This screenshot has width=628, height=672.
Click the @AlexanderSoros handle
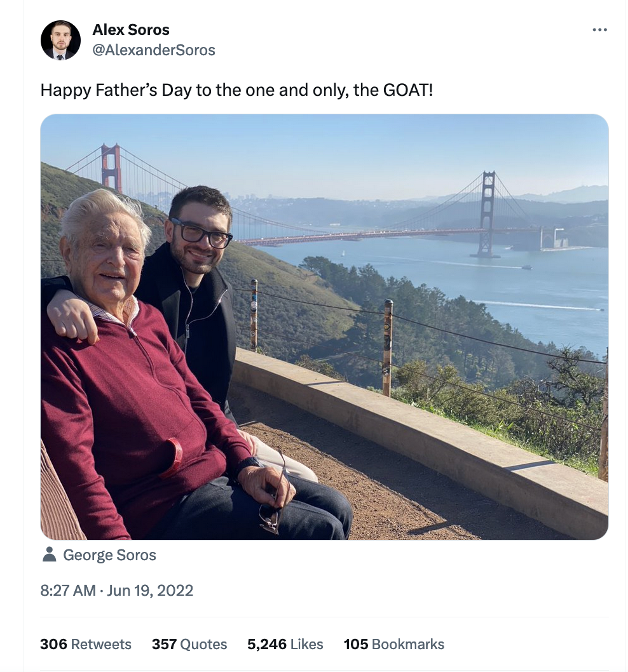tap(154, 50)
